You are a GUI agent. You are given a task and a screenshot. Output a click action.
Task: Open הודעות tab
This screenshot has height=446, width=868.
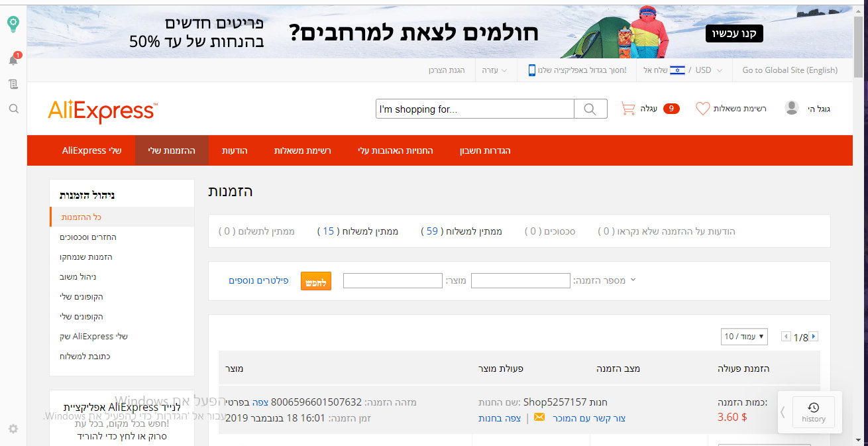click(235, 150)
